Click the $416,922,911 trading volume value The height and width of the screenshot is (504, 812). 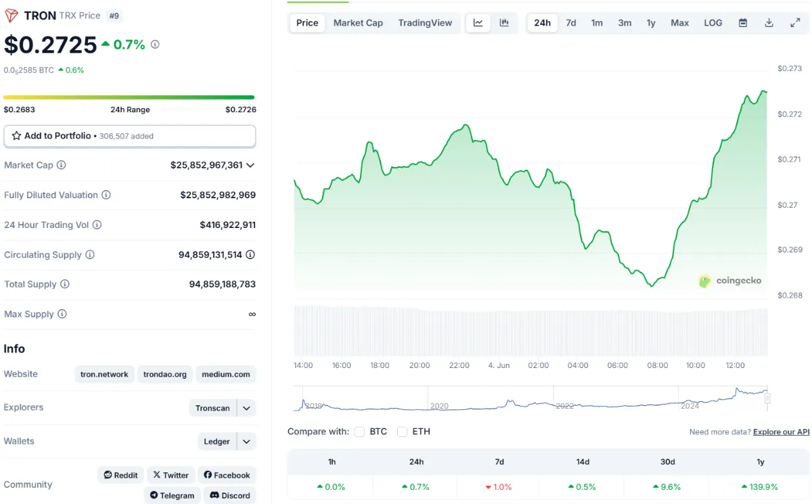pyautogui.click(x=227, y=225)
